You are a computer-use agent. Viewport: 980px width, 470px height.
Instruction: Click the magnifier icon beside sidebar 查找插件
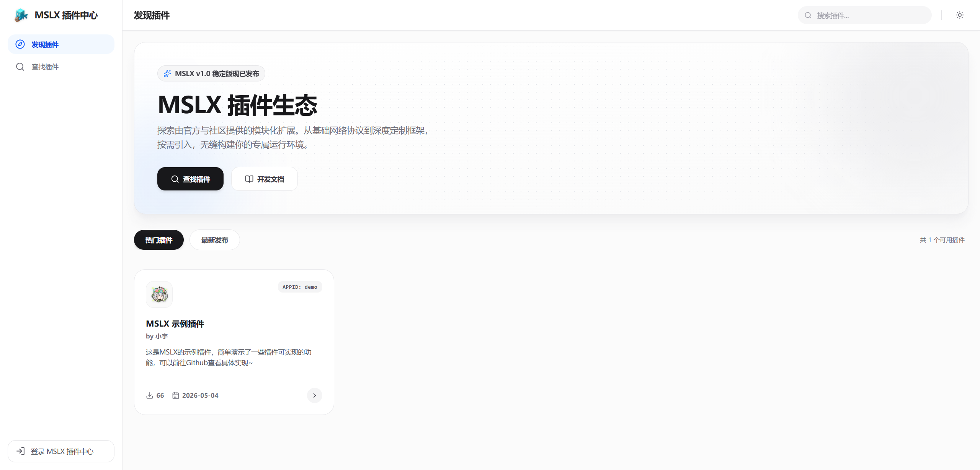20,67
